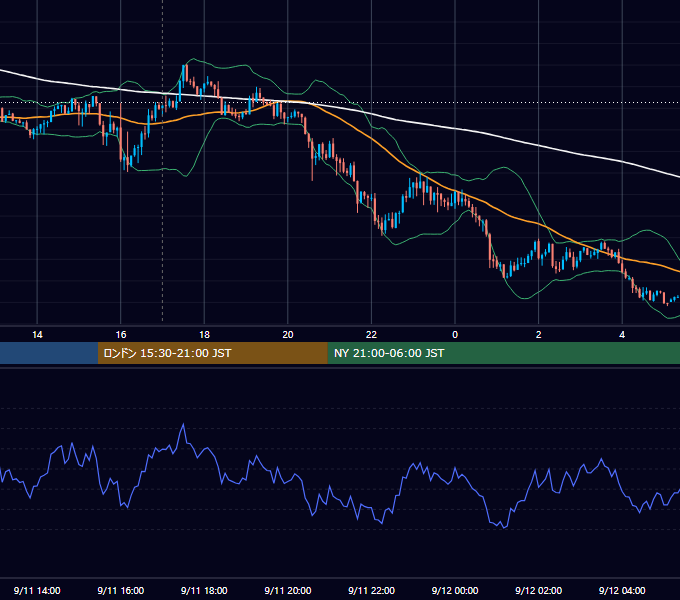The image size is (680, 600).
Task: Click the '4' hour axis label
Action: [x=622, y=335]
